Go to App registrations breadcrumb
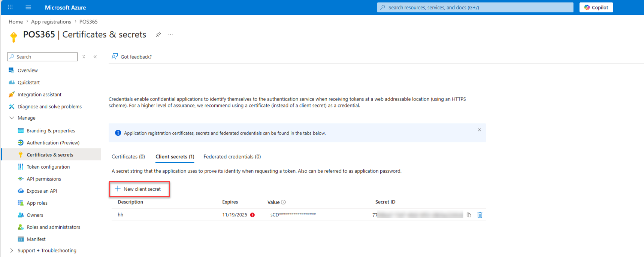 (x=51, y=22)
